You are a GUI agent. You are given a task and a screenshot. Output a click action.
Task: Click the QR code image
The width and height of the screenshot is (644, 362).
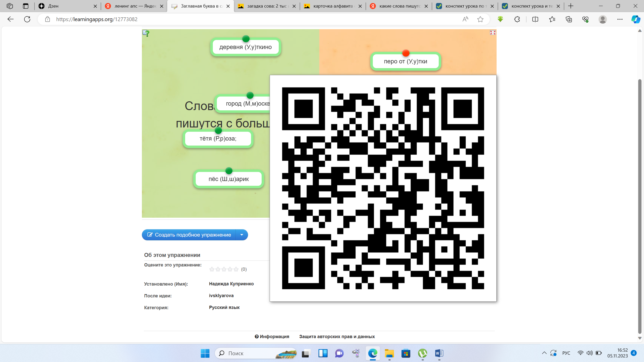tap(383, 188)
